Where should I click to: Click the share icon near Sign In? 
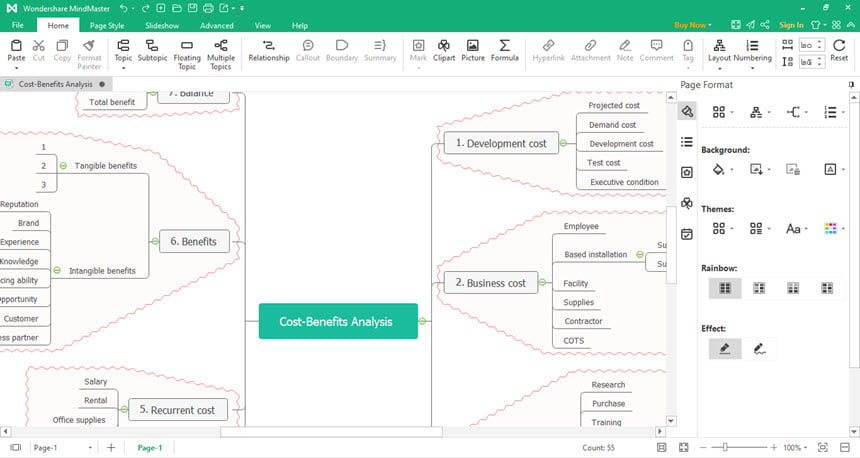tap(765, 25)
